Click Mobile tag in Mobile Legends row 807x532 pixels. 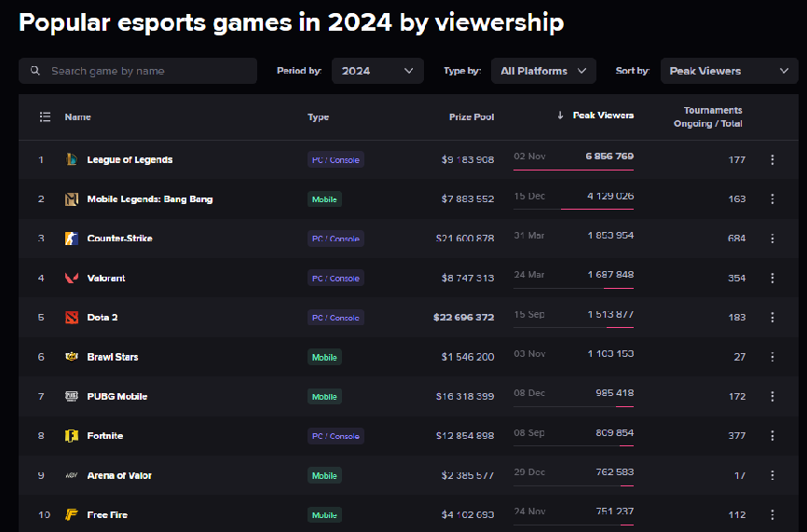324,199
